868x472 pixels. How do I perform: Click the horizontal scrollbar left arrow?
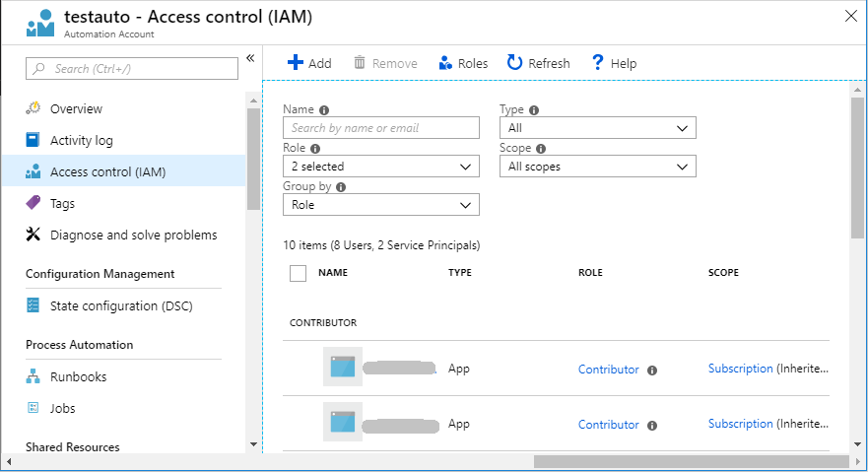click(10, 461)
